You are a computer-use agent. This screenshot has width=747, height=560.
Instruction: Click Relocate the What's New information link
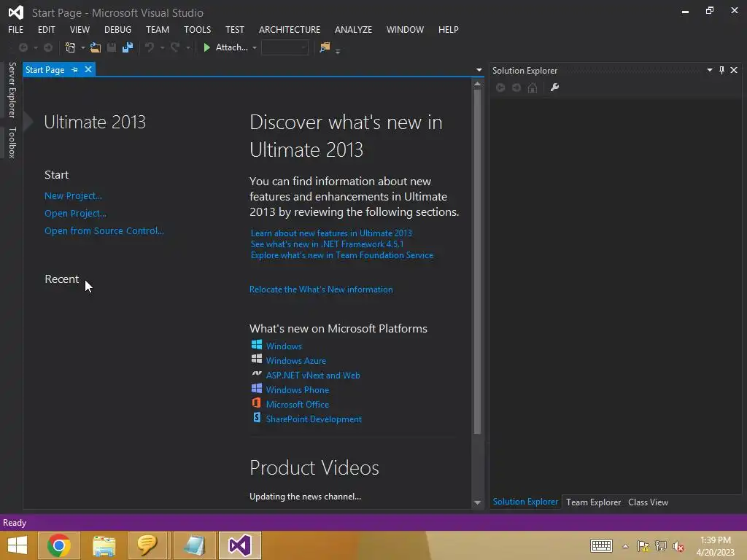point(321,289)
